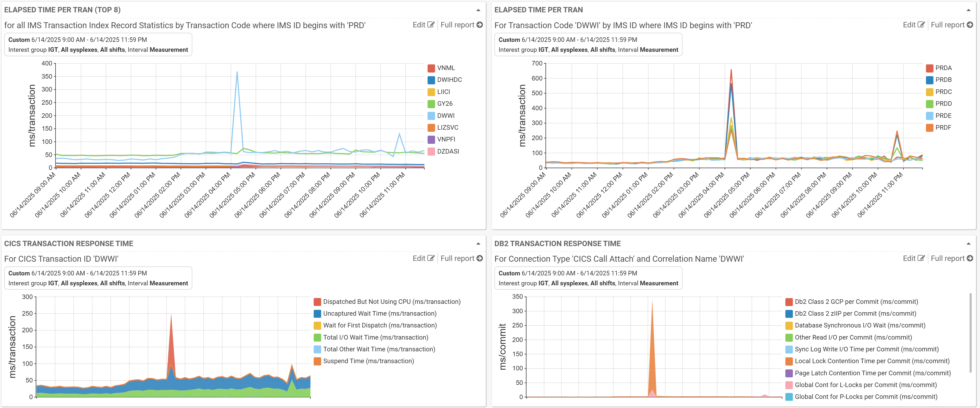Viewport: 980px width, 408px height.
Task: Click Edit pencil icon in DB2 panel
Action: click(921, 258)
